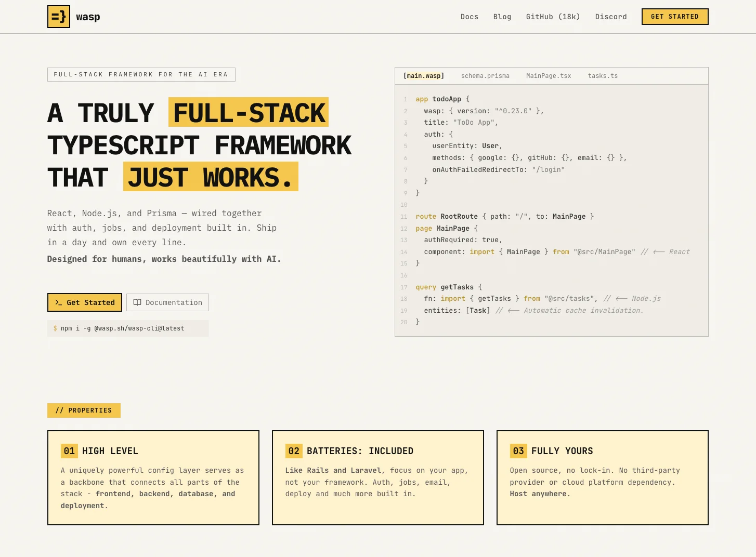Click the BATTERIES: INCLUDED card heading
Image resolution: width=756 pixels, height=557 pixels.
pyautogui.click(x=360, y=451)
